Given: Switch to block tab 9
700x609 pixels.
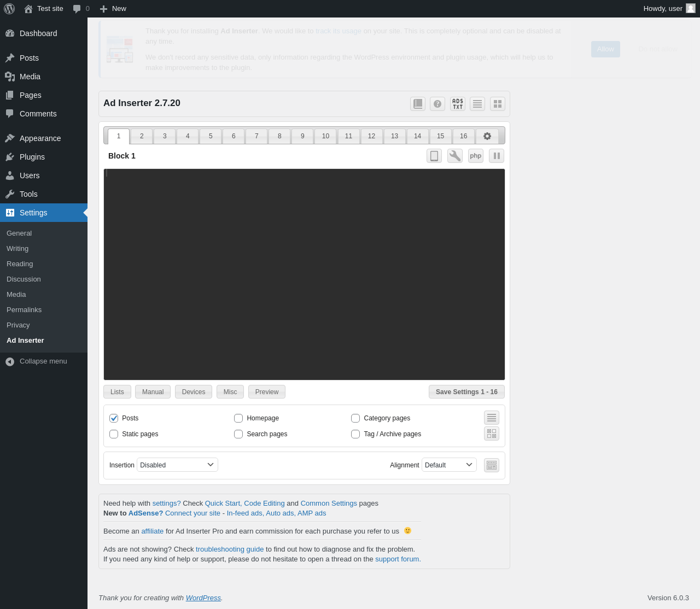Looking at the screenshot, I should pyautogui.click(x=302, y=136).
